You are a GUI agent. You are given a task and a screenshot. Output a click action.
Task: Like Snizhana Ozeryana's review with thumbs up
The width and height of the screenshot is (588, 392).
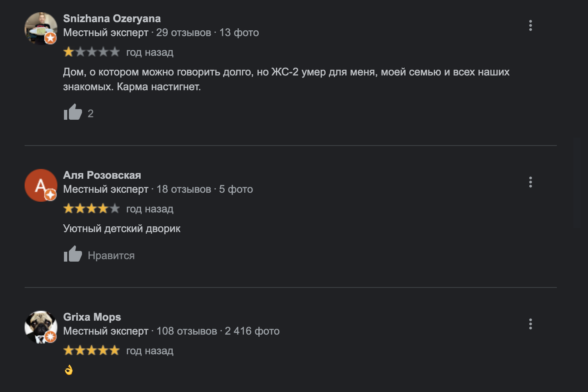(x=73, y=112)
